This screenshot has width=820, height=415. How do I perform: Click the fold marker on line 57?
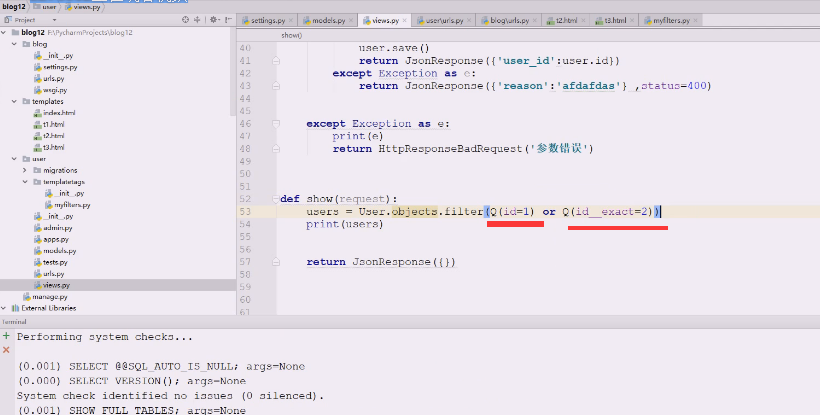[x=276, y=262]
